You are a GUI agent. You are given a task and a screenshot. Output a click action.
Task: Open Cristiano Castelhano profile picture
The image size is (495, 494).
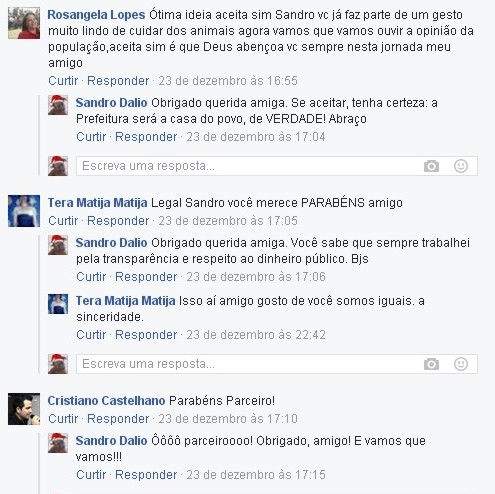point(24,409)
